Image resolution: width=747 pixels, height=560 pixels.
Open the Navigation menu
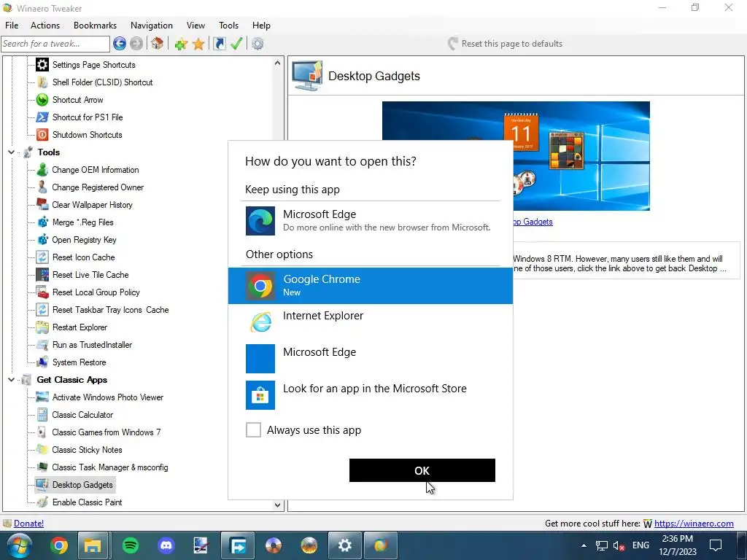click(152, 26)
